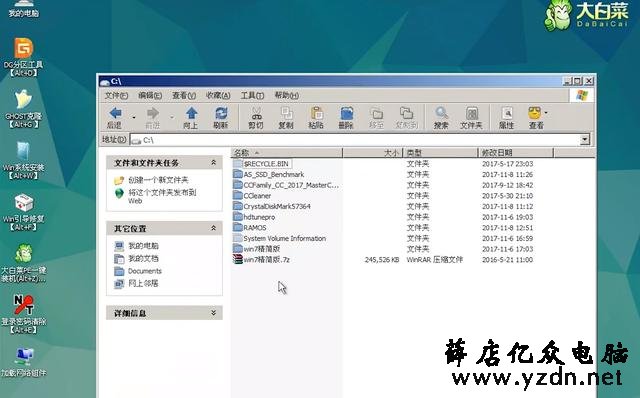Sort by the 大小 column header

click(373, 153)
